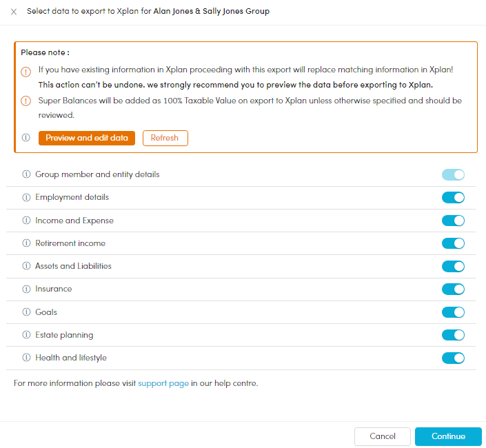Screen dimensions: 486x448
Task: Turn off the Insurance export toggle
Action: 453,289
